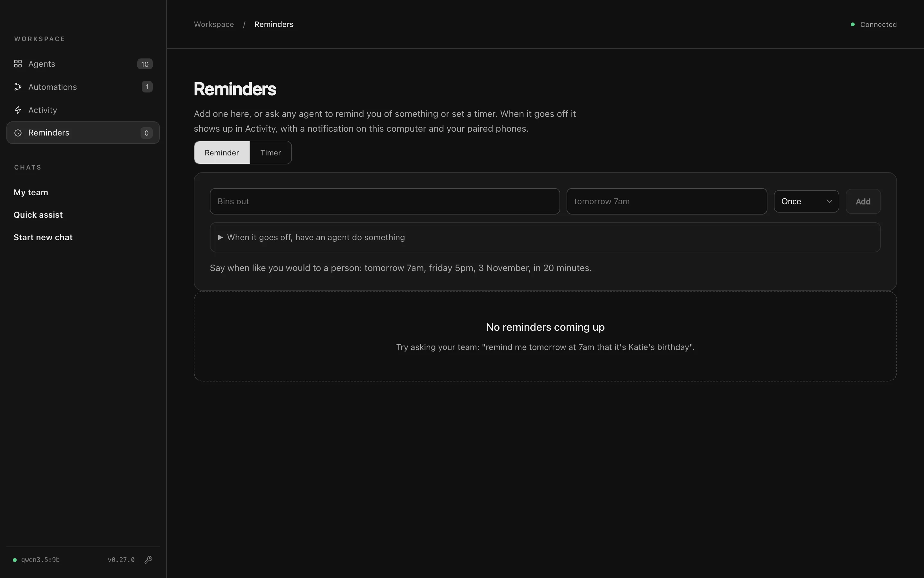Click the Activity lightning bolt icon
This screenshot has height=578, width=924.
coord(18,110)
